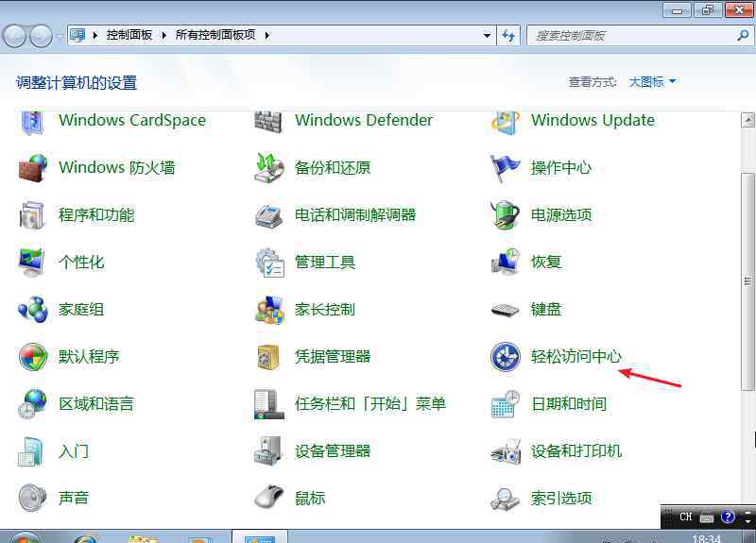Image resolution: width=756 pixels, height=543 pixels.
Task: Refresh the address bar view
Action: (508, 35)
